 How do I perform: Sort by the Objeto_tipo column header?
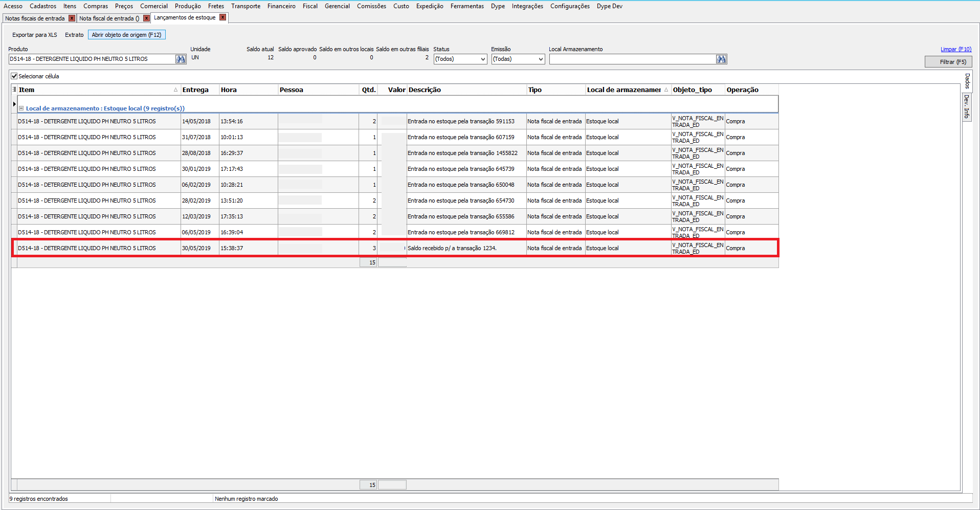[x=698, y=90]
